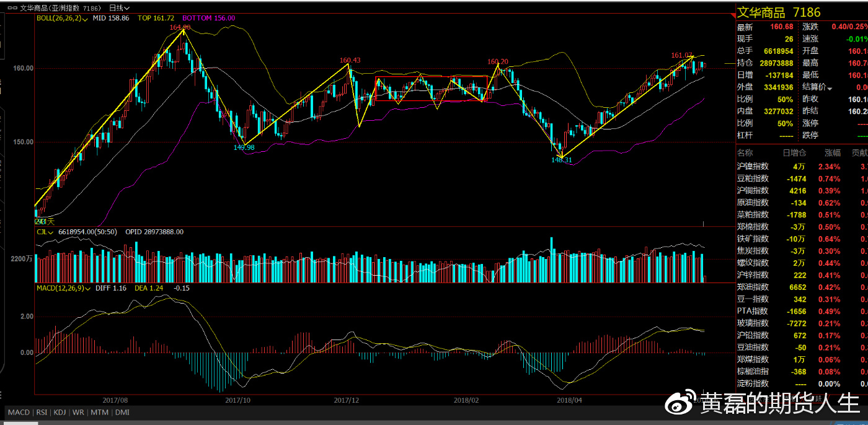The height and width of the screenshot is (425, 868).
Task: Click the 郑煤指数 entry
Action: point(802,359)
